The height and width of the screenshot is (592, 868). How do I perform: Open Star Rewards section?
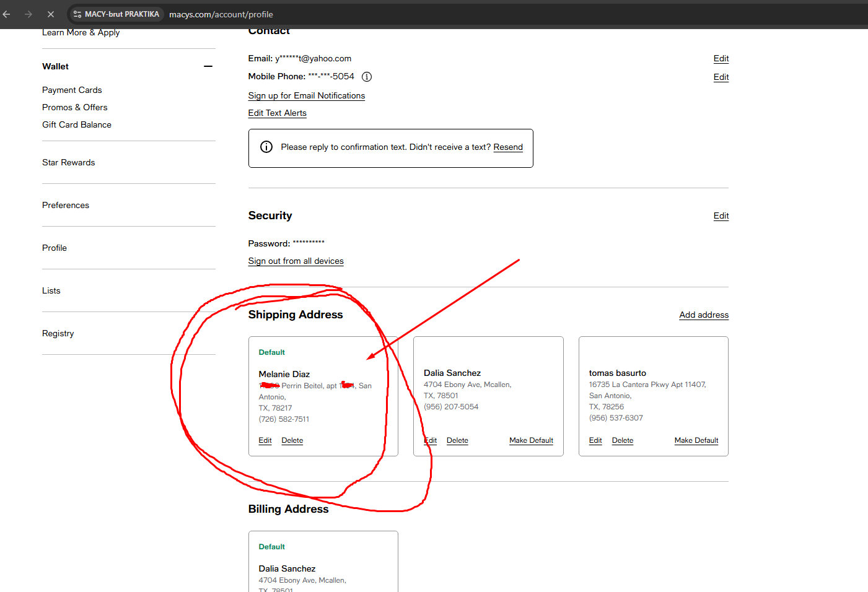[x=68, y=162]
